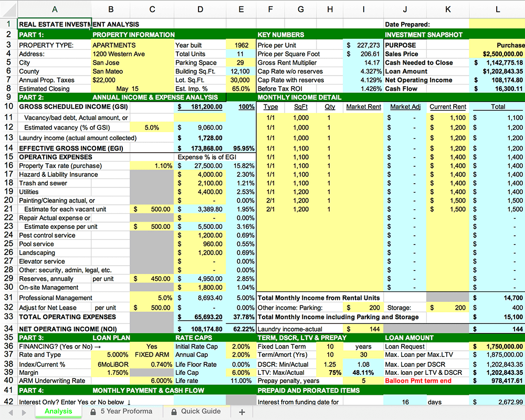The image size is (525, 420).
Task: Click the San Mateo county cell
Action: tap(132, 71)
